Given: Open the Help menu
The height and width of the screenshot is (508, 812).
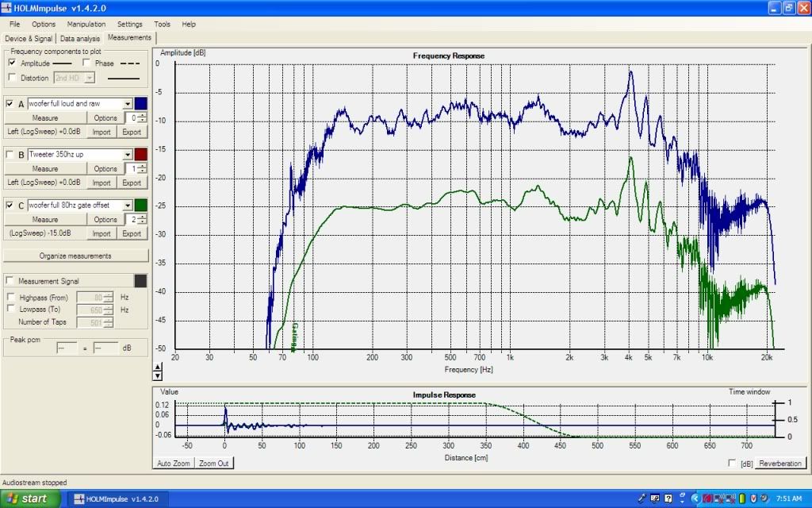Looking at the screenshot, I should point(189,24).
